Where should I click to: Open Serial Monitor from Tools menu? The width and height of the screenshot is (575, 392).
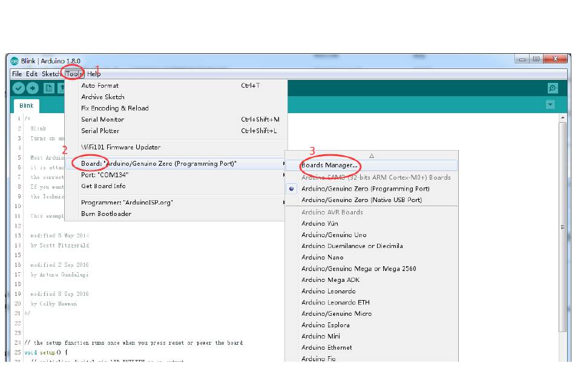click(x=176, y=119)
